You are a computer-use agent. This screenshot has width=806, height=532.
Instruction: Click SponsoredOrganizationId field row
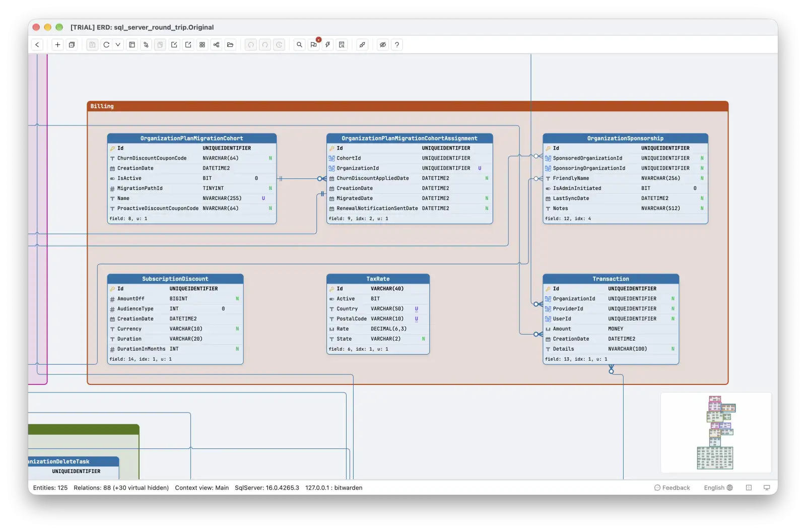point(625,158)
